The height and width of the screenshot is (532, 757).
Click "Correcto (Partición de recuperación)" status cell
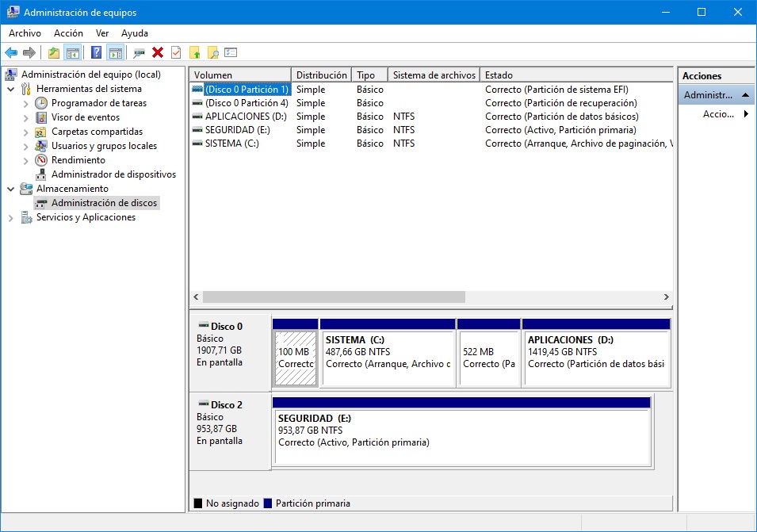pos(561,103)
